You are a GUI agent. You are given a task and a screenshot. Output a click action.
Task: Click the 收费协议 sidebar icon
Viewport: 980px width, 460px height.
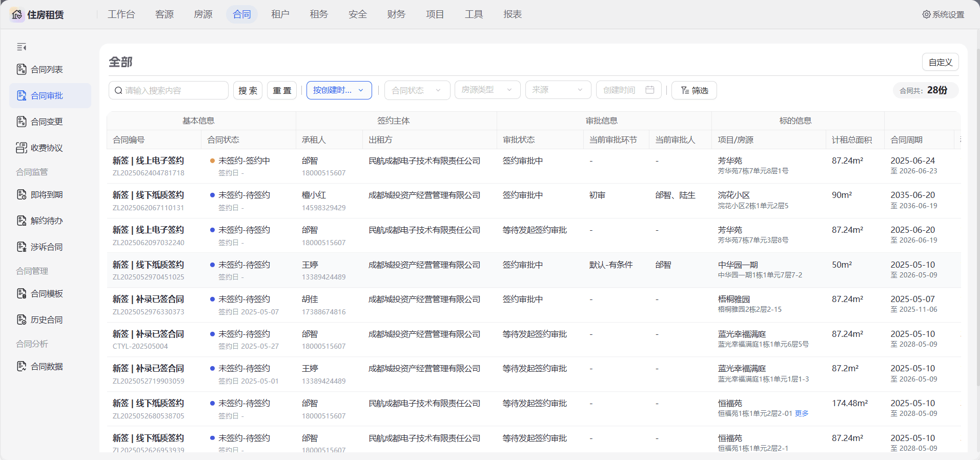[22, 148]
